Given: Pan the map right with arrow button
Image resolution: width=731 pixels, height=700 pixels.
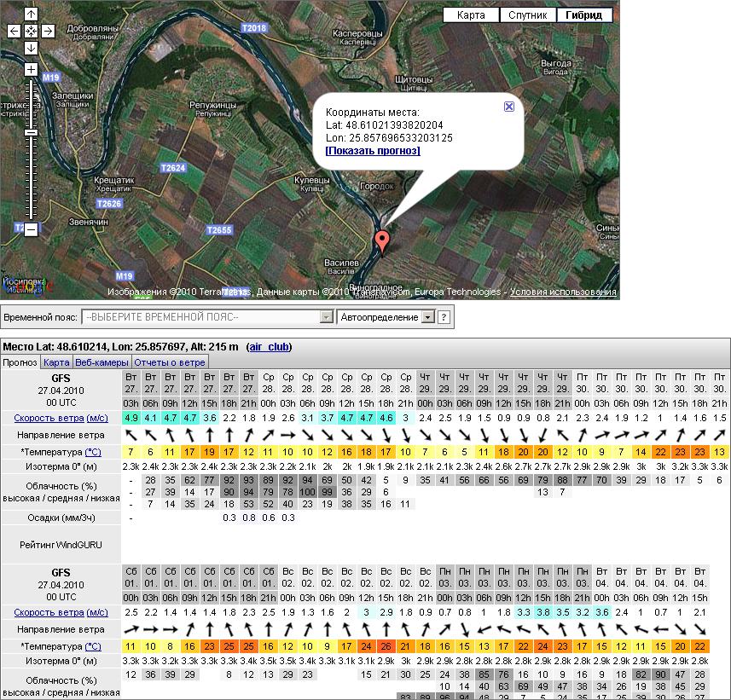Looking at the screenshot, I should coord(48,32).
